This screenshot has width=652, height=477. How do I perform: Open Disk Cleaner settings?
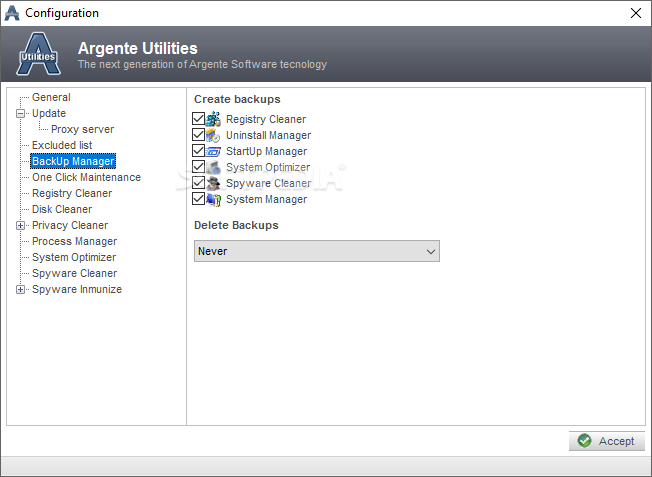tap(62, 209)
